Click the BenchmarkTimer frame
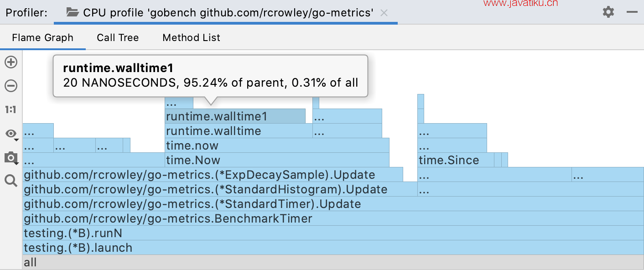 click(x=333, y=218)
